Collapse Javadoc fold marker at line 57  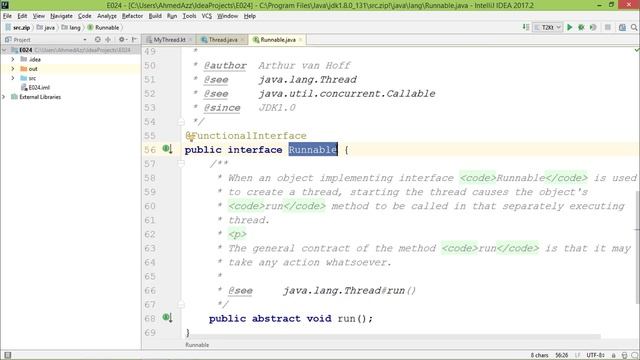(x=181, y=164)
